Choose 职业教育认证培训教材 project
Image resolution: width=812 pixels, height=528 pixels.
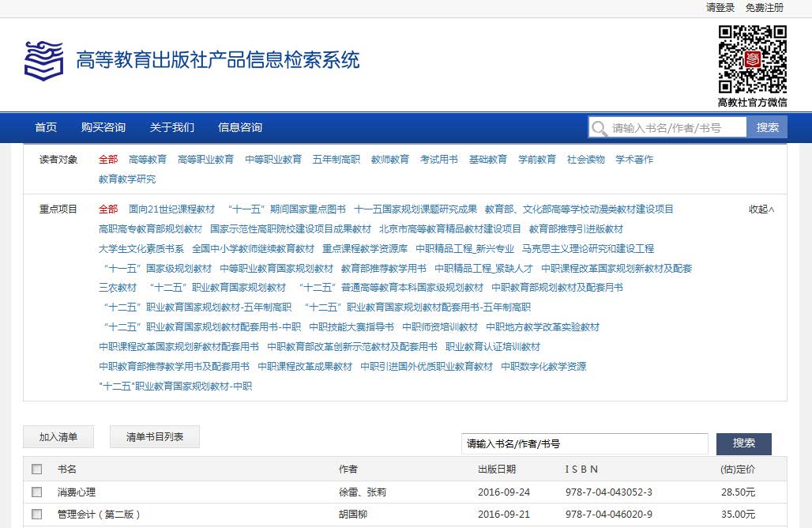(493, 347)
